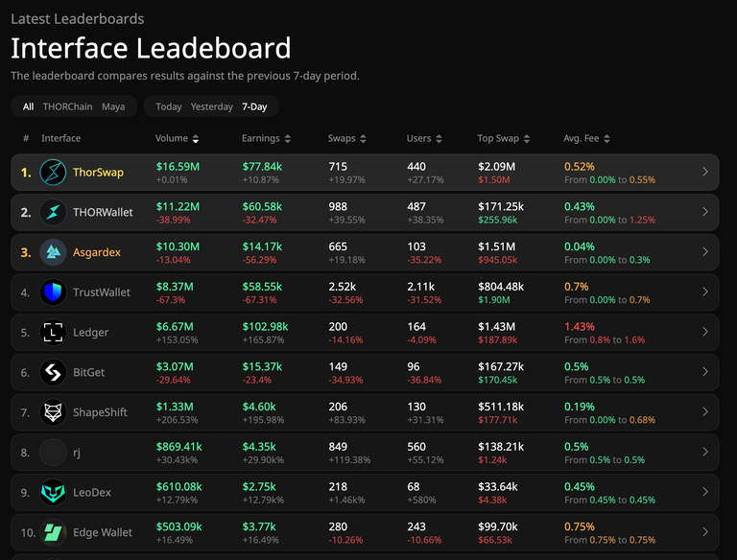Click Edge Wallet average fee 0.75%
Image resolution: width=737 pixels, height=560 pixels.
(x=580, y=526)
